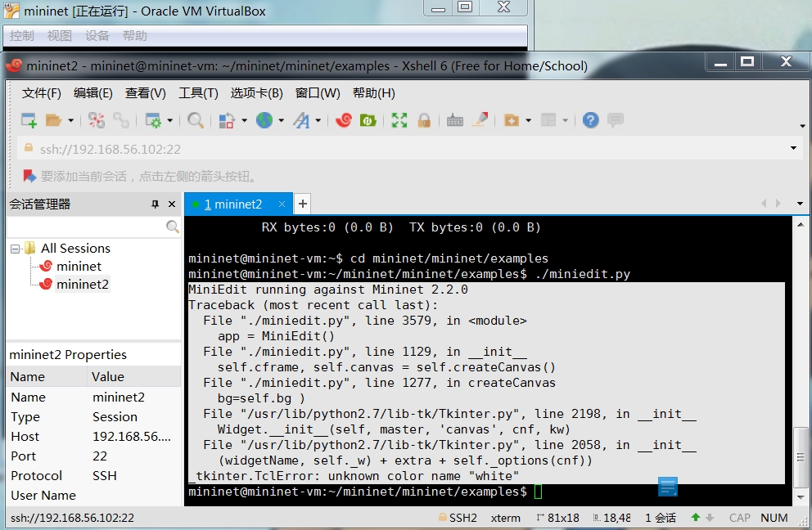Viewport: 812px width, 530px height.
Task: Expand the font dropdown arrow
Action: coord(318,120)
